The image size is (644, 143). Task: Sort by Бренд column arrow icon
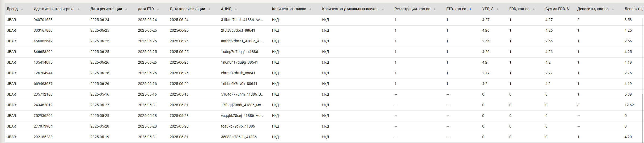[22, 9]
